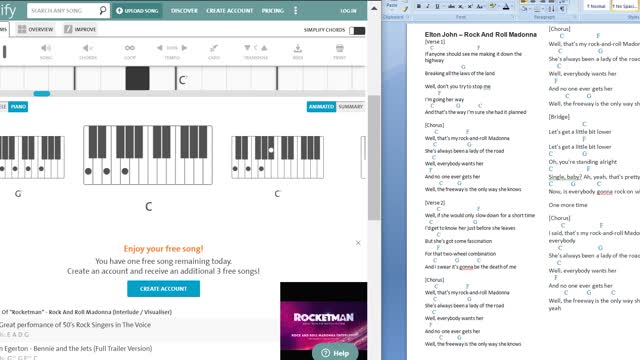Click the browser page scrollbar thumb
The image size is (640, 360).
(x=373, y=158)
